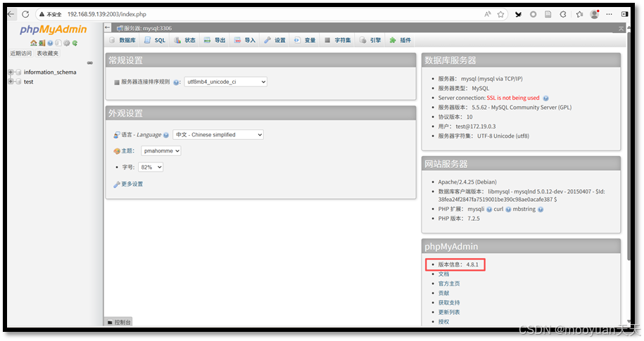This screenshot has height=341, width=644.
Task: Expand the information_schema database tree node
Action: [x=11, y=72]
